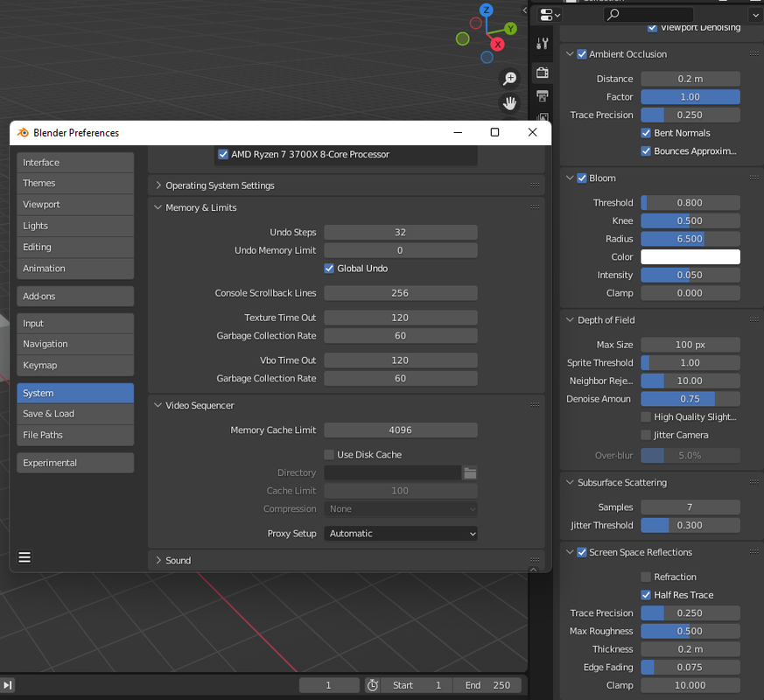Expand Operating System Settings panel

[x=158, y=185]
